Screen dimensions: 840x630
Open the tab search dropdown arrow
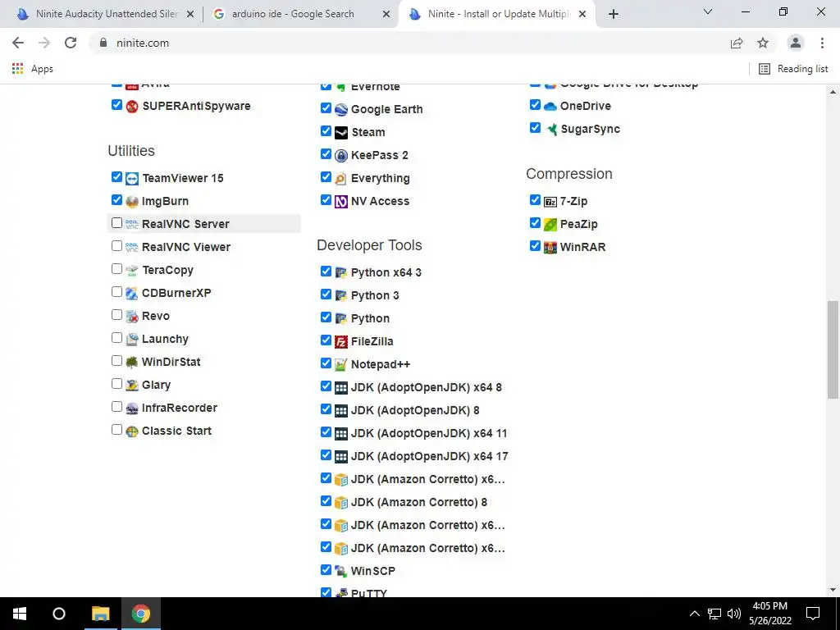pyautogui.click(x=708, y=11)
